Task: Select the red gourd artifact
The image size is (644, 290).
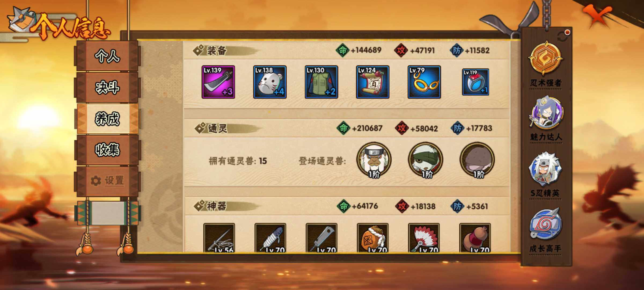Action: pos(475,238)
